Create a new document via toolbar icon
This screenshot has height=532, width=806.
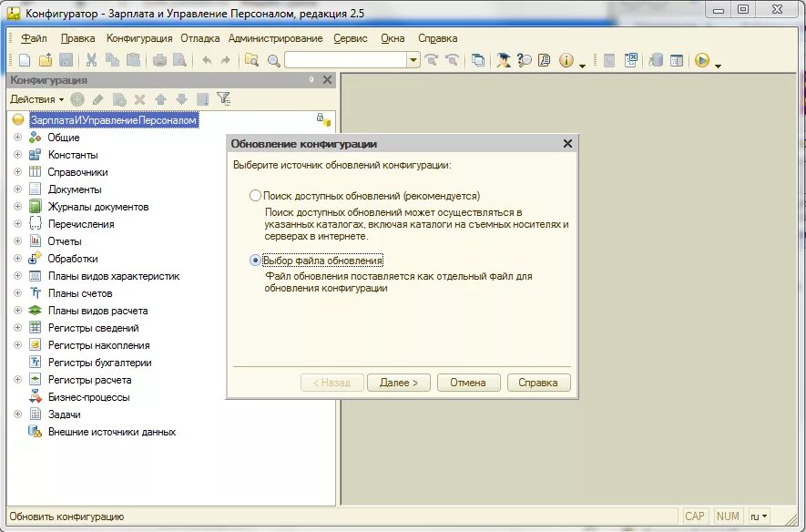tap(25, 60)
